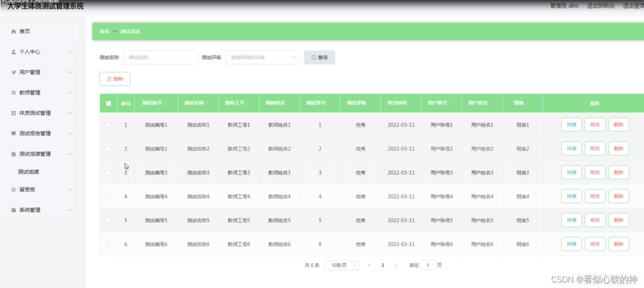The width and height of the screenshot is (644, 288).
Task: Check the box for row 测试编号5
Action: pyautogui.click(x=108, y=220)
